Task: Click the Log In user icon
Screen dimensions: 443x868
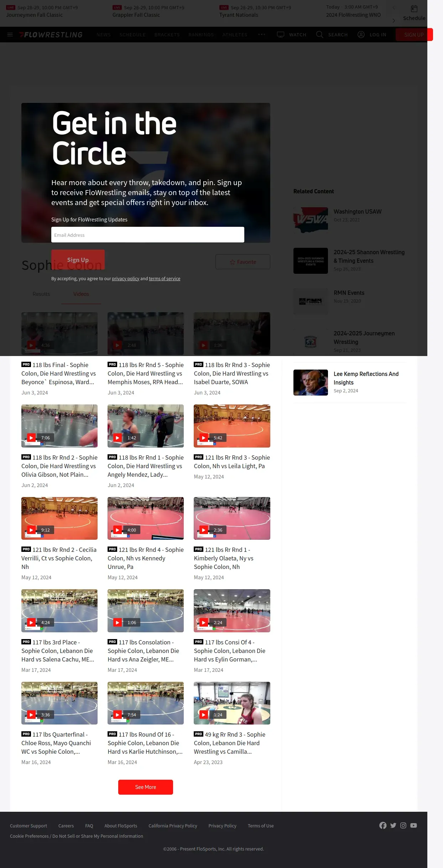Action: [361, 35]
